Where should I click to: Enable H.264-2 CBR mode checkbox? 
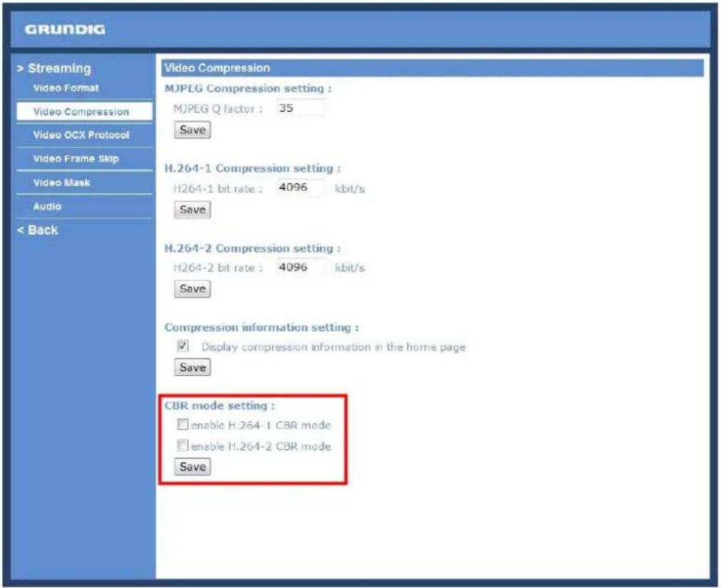(183, 445)
